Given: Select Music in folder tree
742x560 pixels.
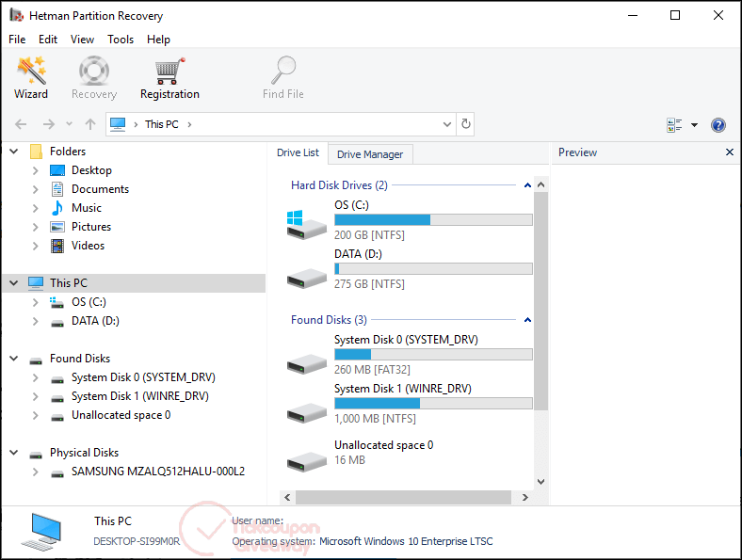Looking at the screenshot, I should [86, 208].
